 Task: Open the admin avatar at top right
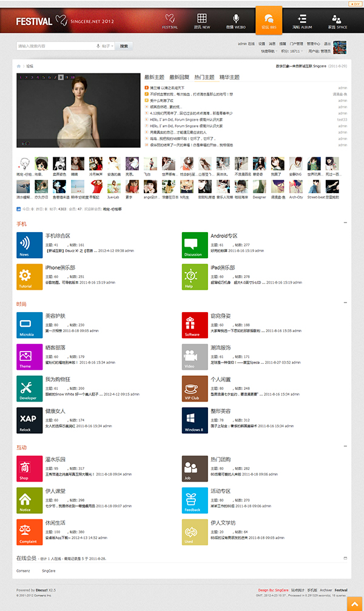click(x=340, y=47)
